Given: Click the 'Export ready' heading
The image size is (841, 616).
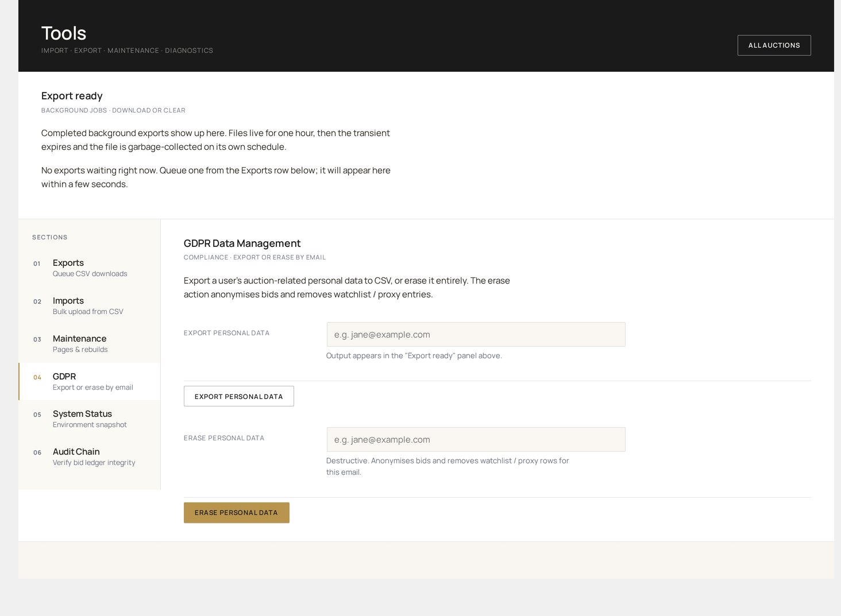Looking at the screenshot, I should click(x=72, y=96).
